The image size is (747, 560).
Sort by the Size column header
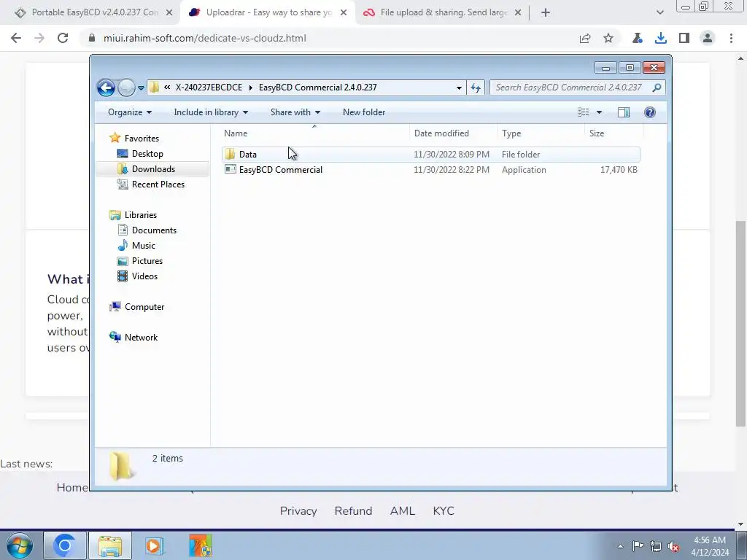tap(614, 133)
